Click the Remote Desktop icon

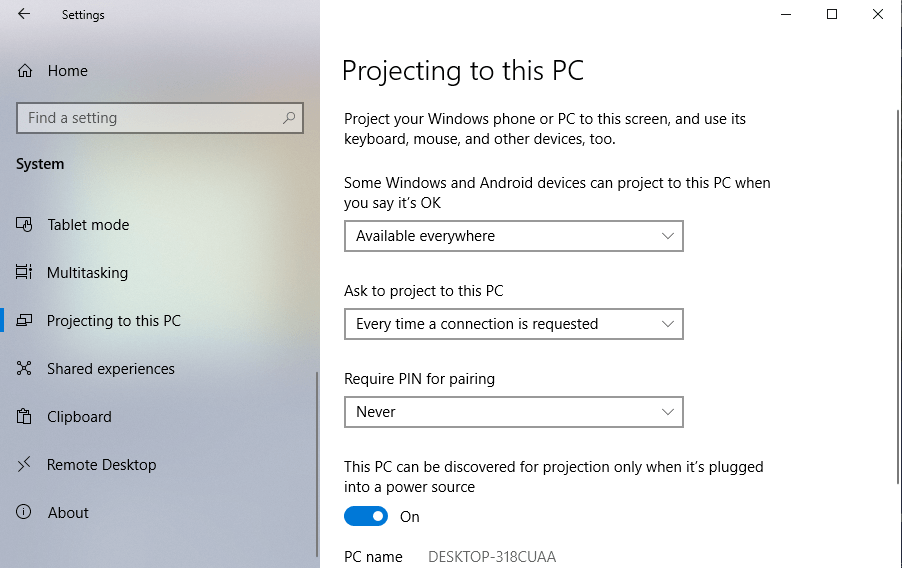click(x=24, y=464)
